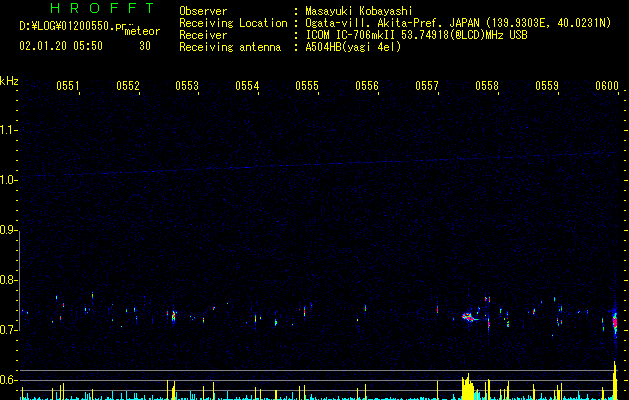Click the 0553 time marker

[187, 86]
